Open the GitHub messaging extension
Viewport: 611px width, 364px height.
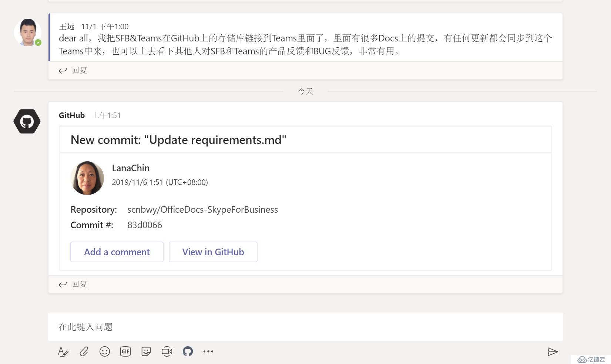pos(188,351)
